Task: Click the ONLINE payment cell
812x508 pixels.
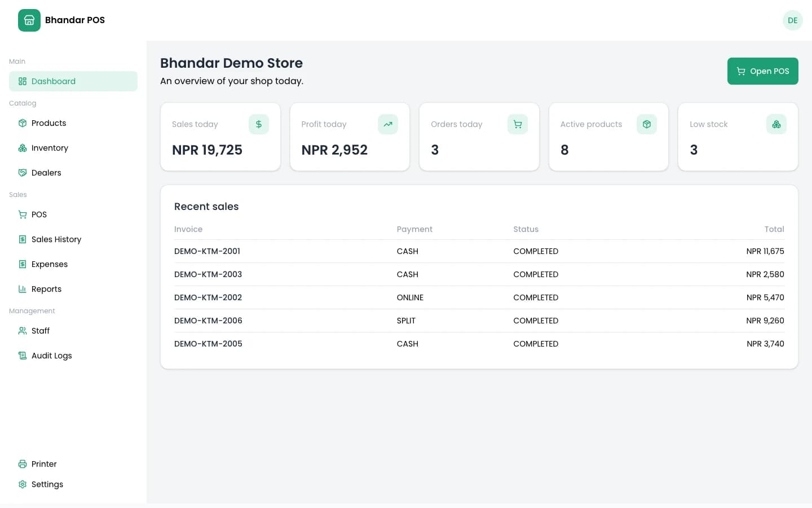Action: coord(410,297)
